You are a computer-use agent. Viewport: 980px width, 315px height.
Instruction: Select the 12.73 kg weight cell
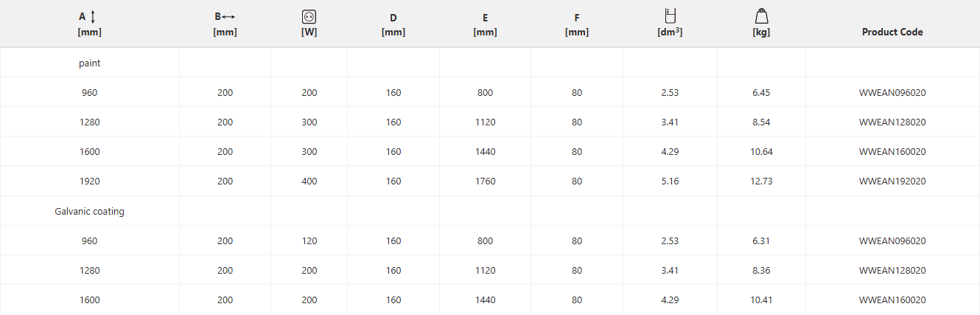click(x=762, y=181)
